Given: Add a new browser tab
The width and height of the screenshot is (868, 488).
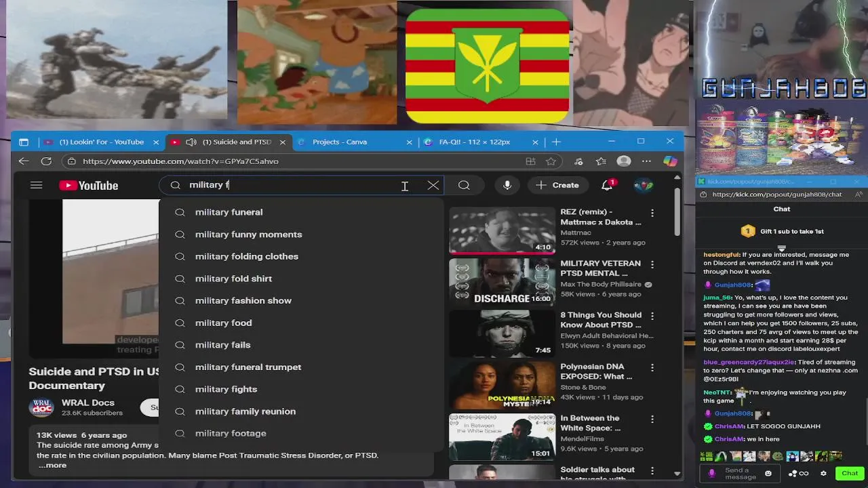Looking at the screenshot, I should (x=556, y=142).
